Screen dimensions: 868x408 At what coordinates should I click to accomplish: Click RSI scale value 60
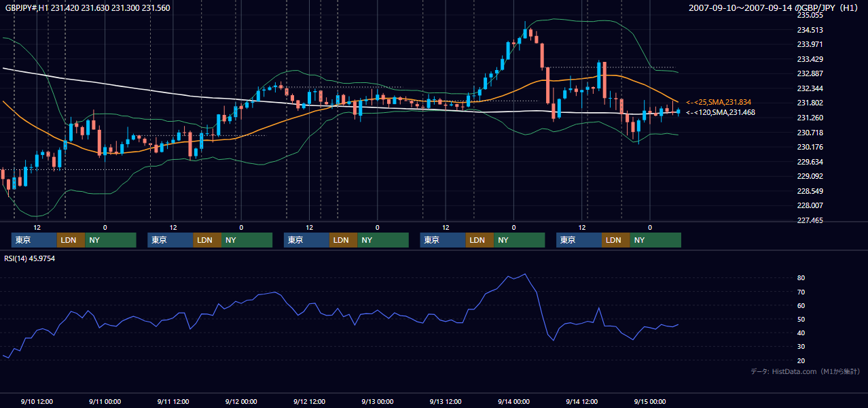click(801, 305)
